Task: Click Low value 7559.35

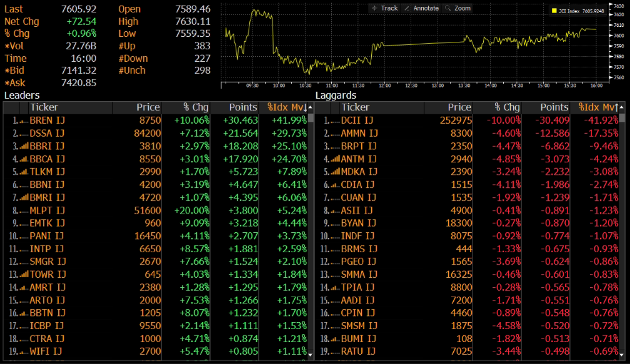Action: [x=193, y=34]
